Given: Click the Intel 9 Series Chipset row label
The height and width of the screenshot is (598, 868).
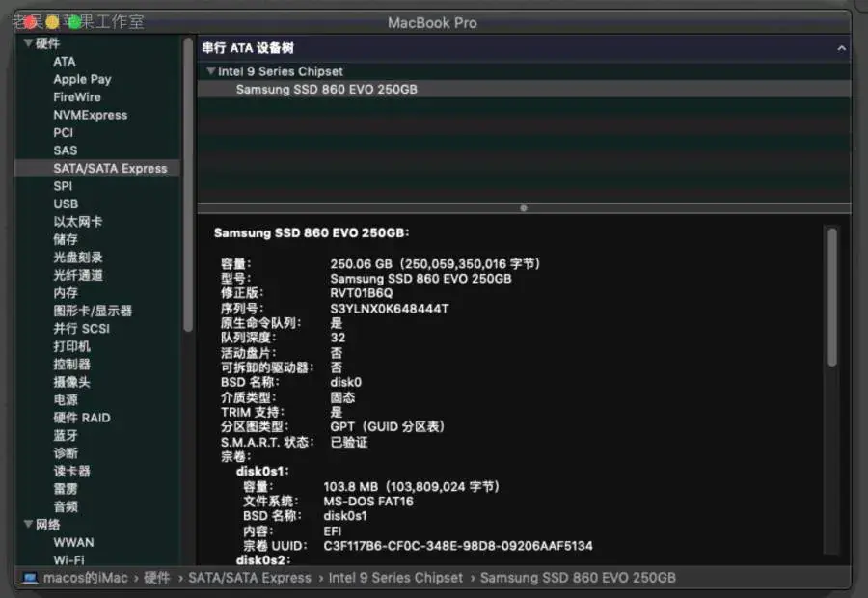Looking at the screenshot, I should (280, 71).
